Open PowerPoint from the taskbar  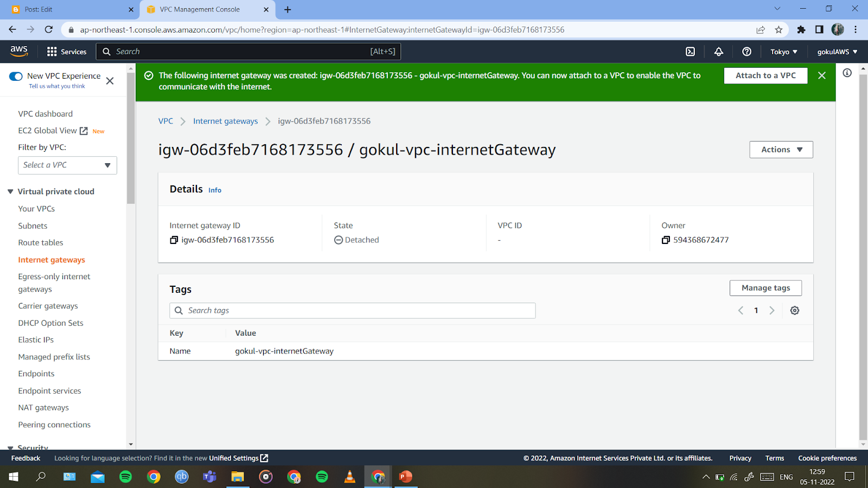click(x=405, y=477)
